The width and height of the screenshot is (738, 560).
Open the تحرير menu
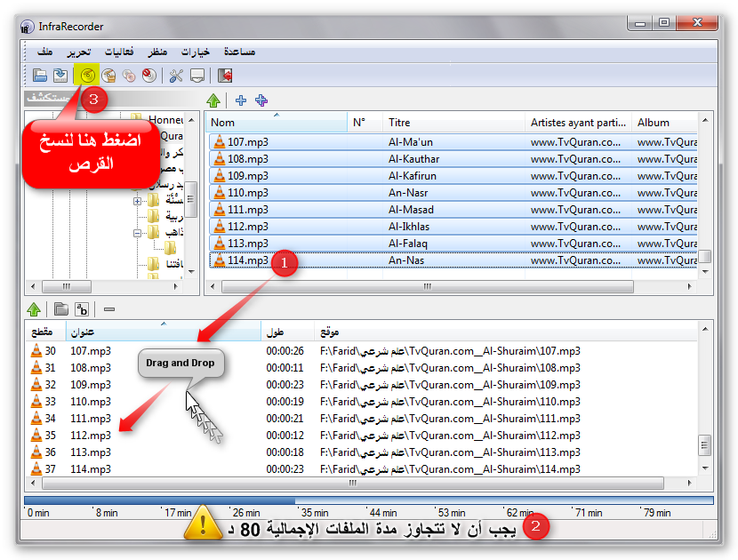click(x=78, y=52)
